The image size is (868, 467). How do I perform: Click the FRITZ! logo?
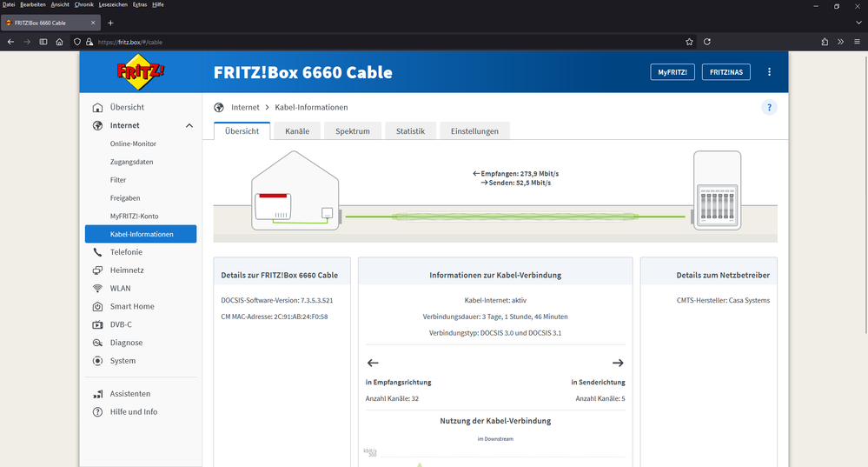coord(141,72)
